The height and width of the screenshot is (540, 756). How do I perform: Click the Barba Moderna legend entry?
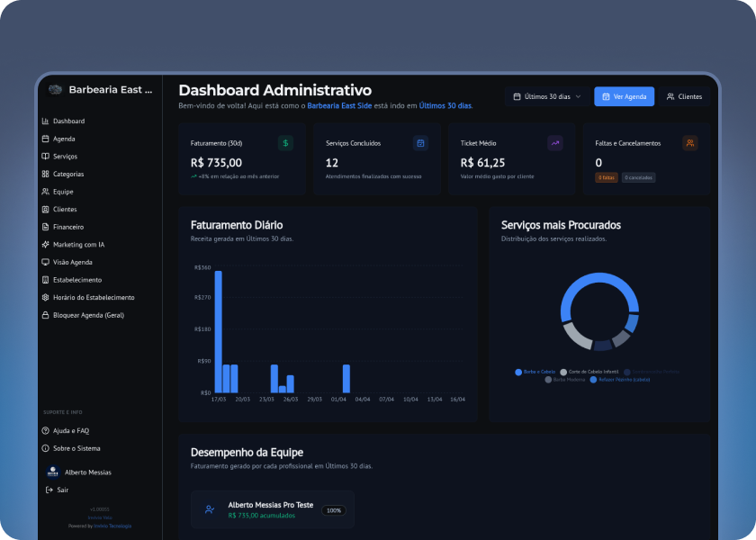click(565, 380)
